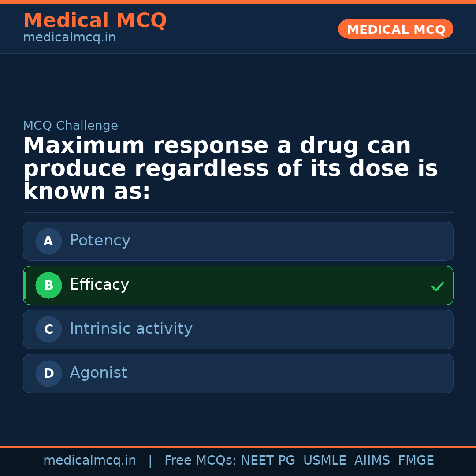Click the green checkmark on Efficacy
476x476 pixels.
437,286
